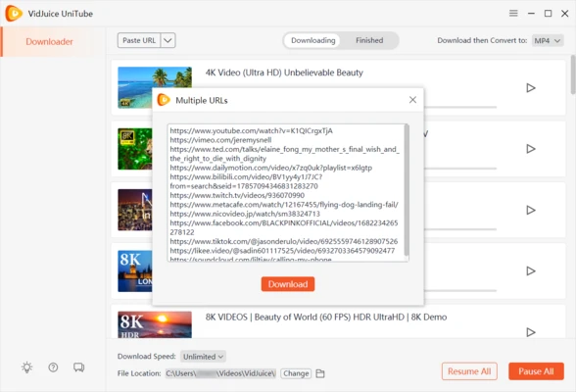Maximize the VidJuice UniTube window
Viewport: 576px width, 392px height.
click(548, 13)
